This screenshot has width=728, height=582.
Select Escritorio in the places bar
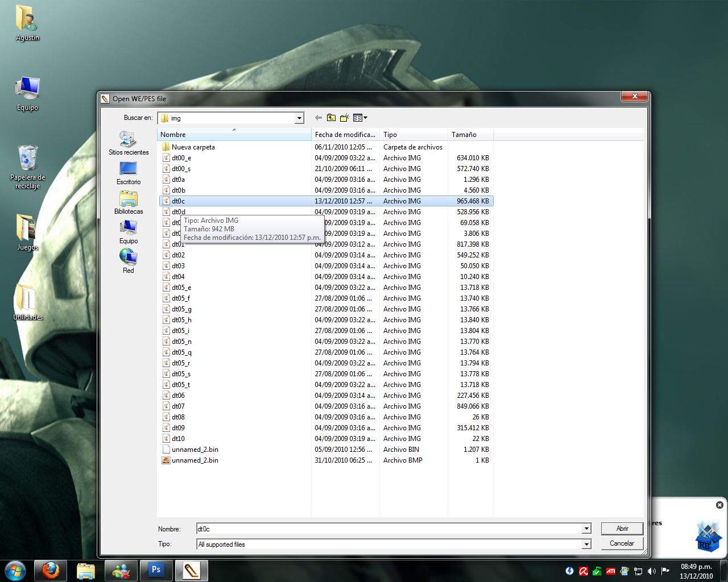(129, 173)
